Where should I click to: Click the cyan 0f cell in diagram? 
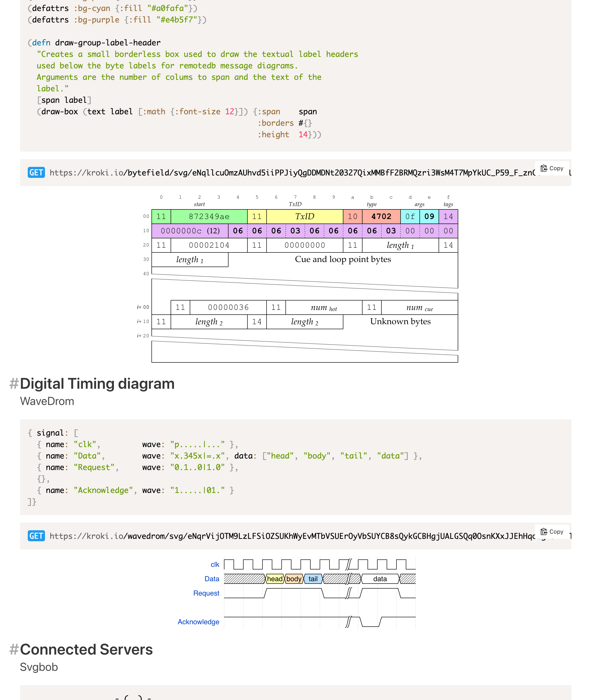coord(410,217)
